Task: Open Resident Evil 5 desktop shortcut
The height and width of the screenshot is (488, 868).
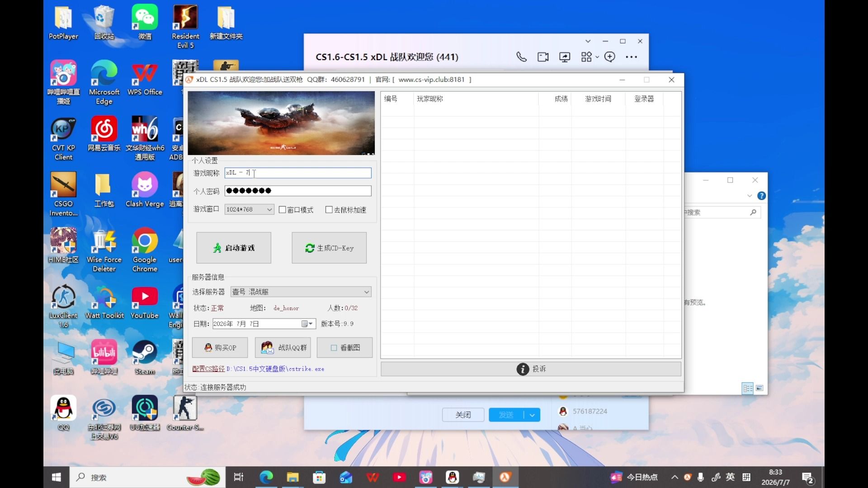Action: point(185,26)
